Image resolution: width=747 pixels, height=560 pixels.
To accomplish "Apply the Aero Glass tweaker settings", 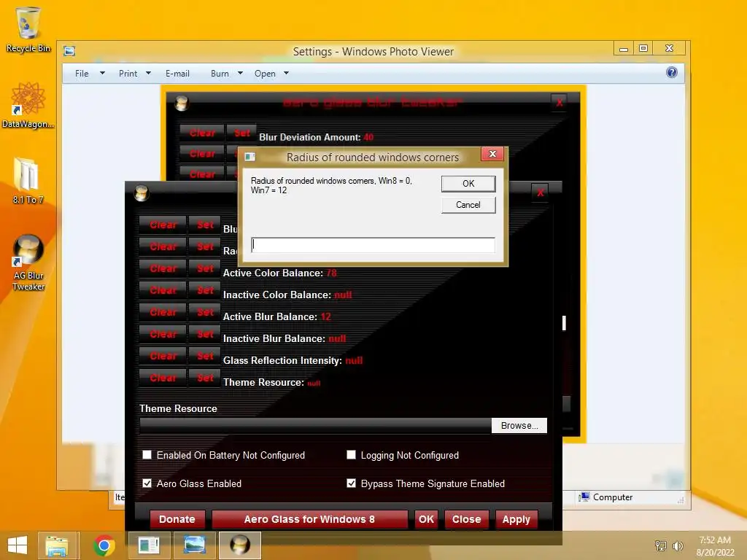I will pyautogui.click(x=516, y=519).
